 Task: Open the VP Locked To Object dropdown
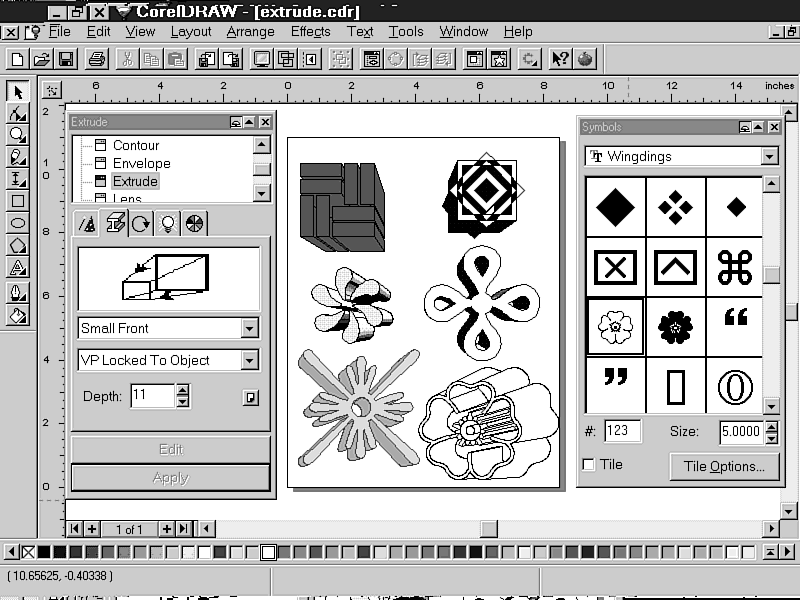(x=249, y=360)
